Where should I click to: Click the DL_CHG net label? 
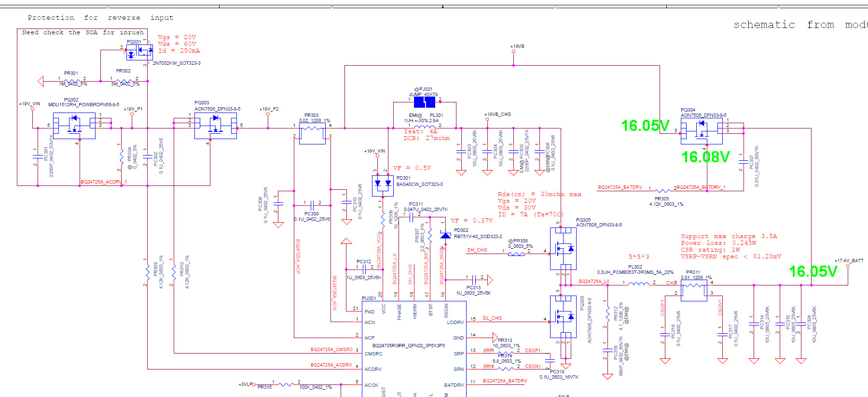[x=493, y=318]
